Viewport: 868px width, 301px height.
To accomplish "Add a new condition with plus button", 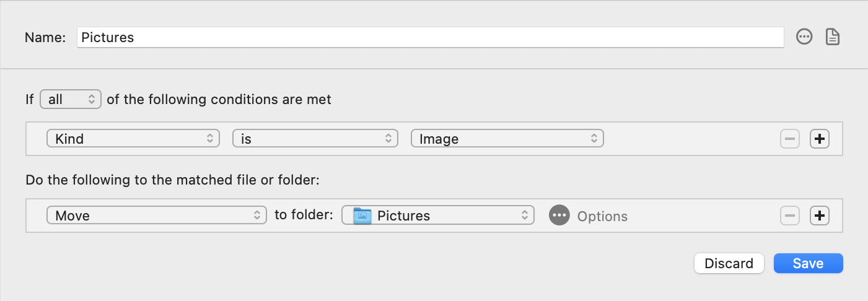I will (x=820, y=139).
